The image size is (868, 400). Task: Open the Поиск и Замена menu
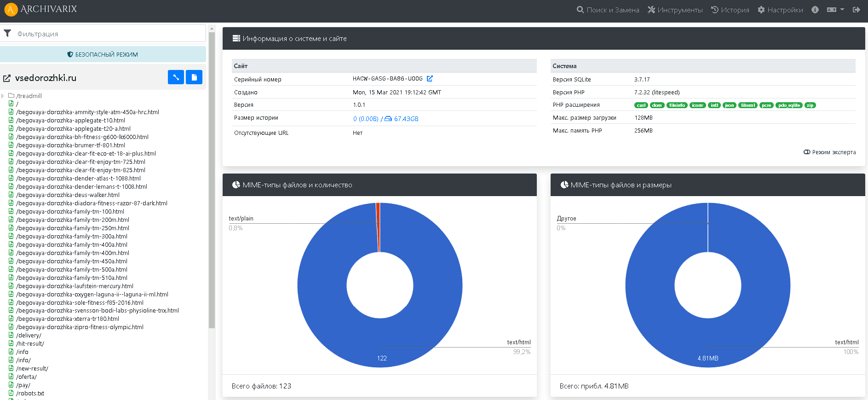608,10
